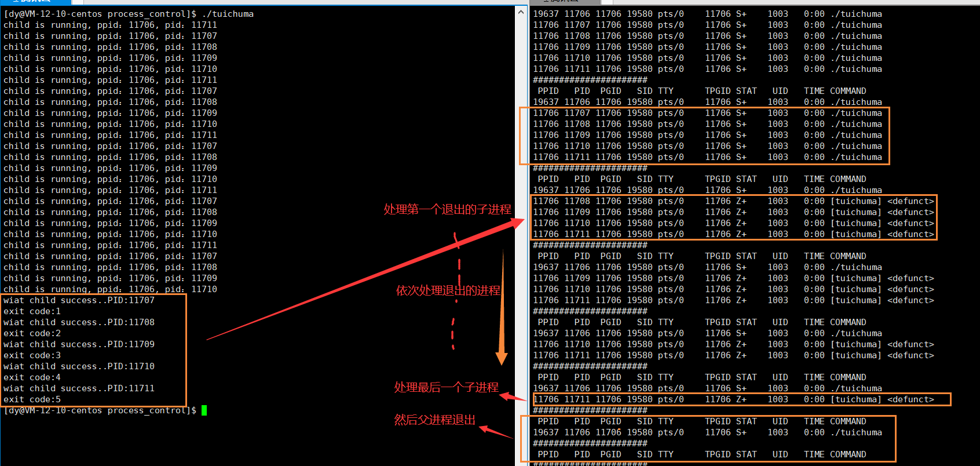Click the green cursor at the bottom shell prompt
The height and width of the screenshot is (466, 980).
(x=204, y=410)
